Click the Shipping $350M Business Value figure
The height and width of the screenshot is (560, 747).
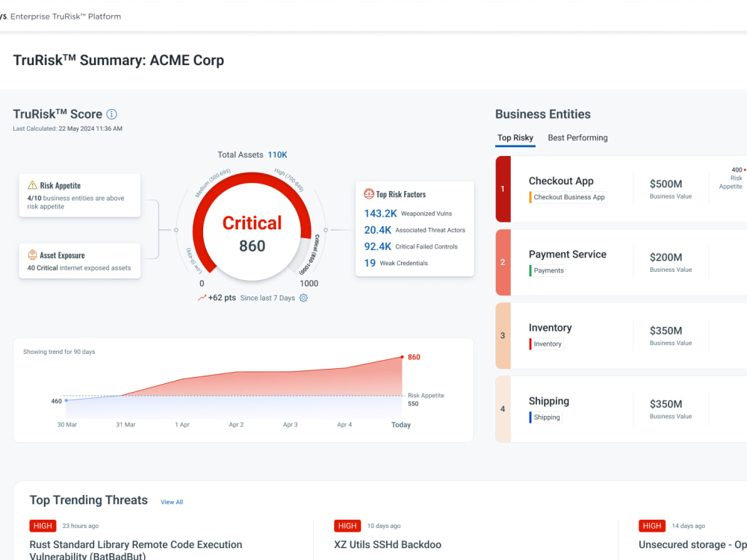point(666,404)
